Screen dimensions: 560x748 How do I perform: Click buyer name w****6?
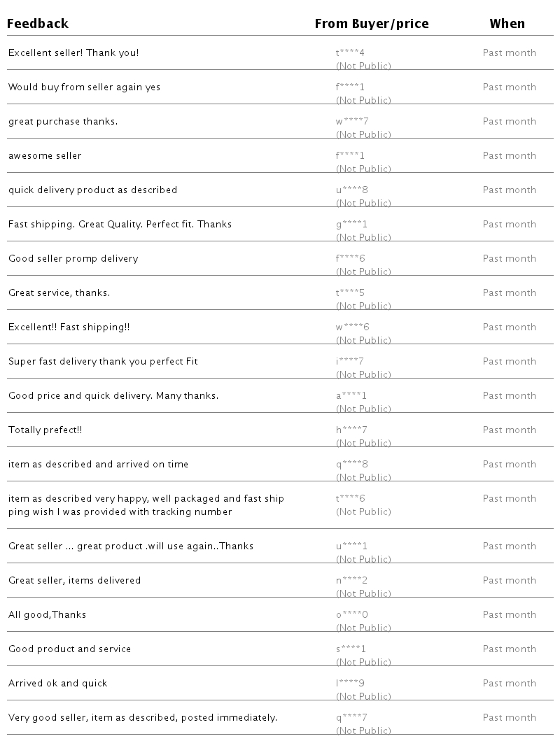[x=352, y=327]
